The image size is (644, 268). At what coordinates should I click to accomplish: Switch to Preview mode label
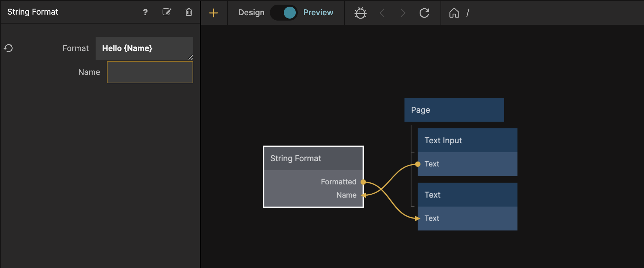(318, 13)
